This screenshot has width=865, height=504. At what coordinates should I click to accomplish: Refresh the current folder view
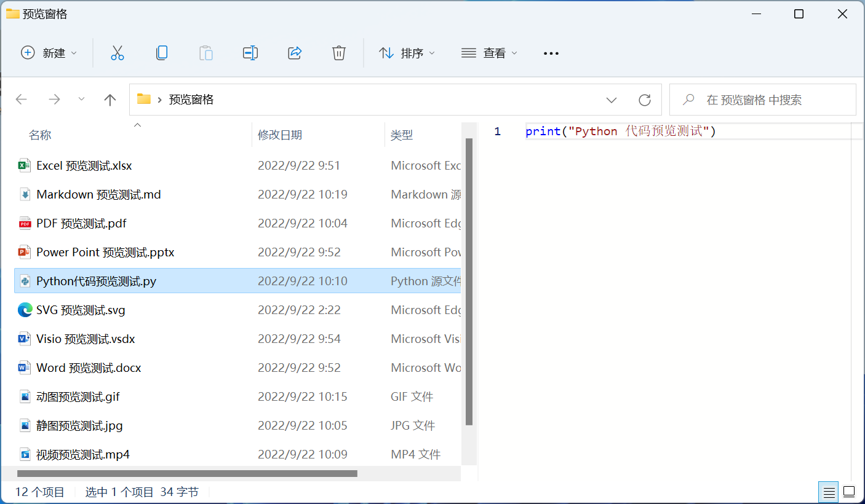click(x=645, y=100)
